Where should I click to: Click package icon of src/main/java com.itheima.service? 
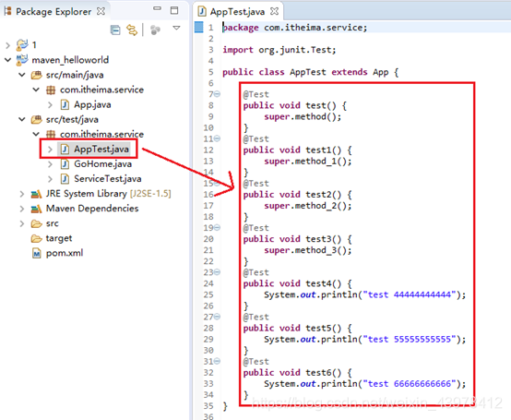point(51,90)
